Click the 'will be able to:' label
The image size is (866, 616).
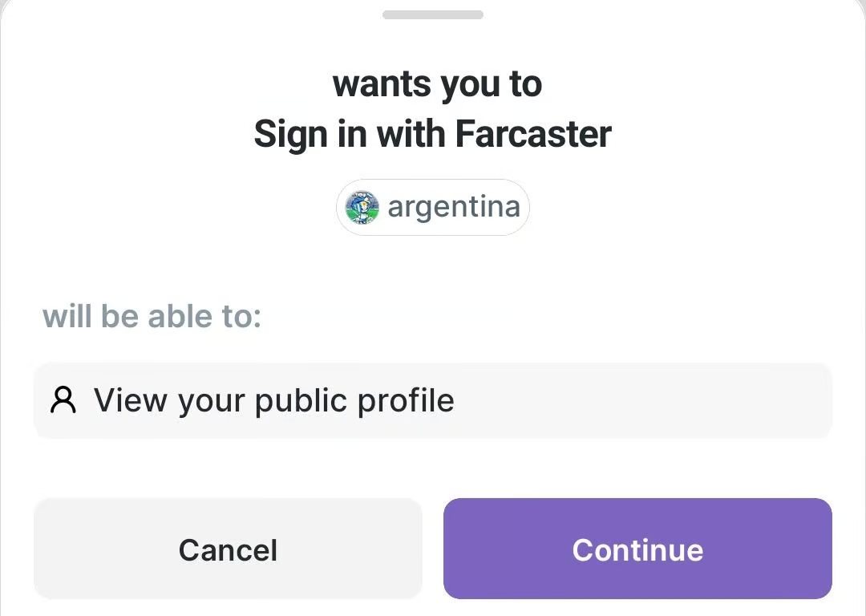point(152,317)
